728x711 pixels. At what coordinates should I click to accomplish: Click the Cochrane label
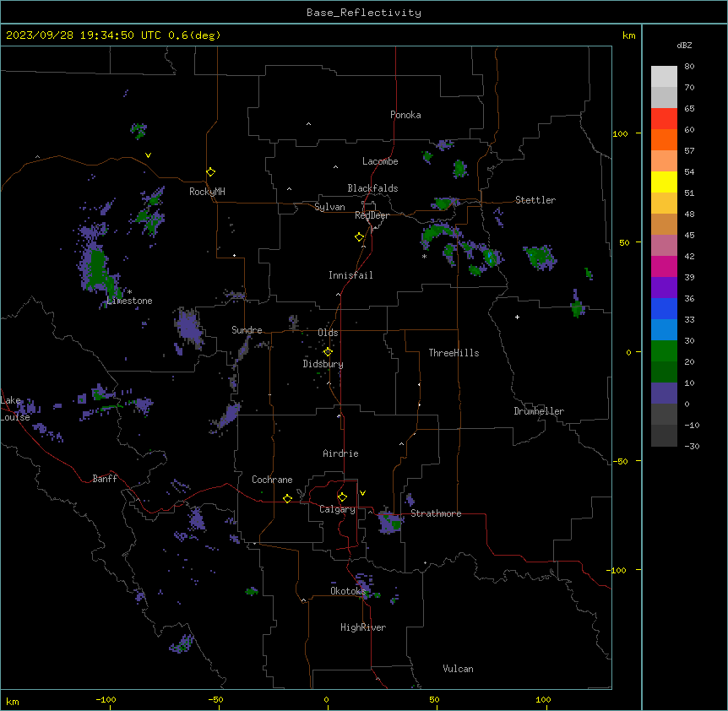(x=272, y=480)
